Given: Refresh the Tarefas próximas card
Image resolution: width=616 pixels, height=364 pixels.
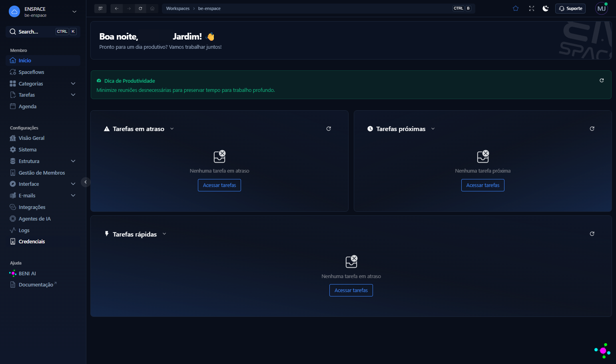Looking at the screenshot, I should (592, 129).
